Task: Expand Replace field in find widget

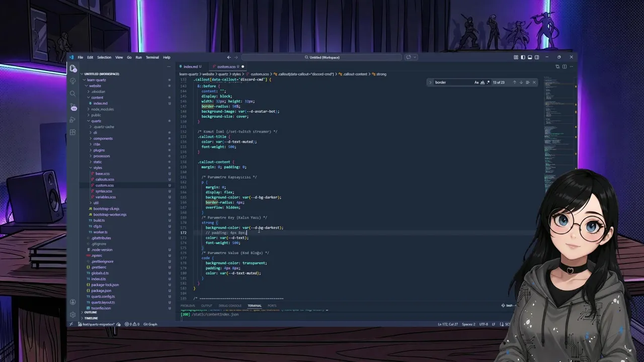Action: pyautogui.click(x=431, y=82)
